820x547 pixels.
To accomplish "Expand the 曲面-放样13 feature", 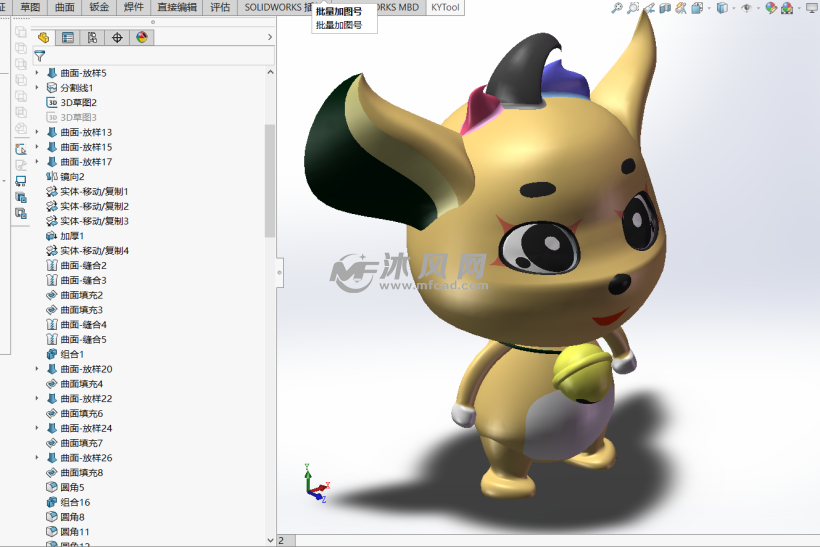I will 37,132.
